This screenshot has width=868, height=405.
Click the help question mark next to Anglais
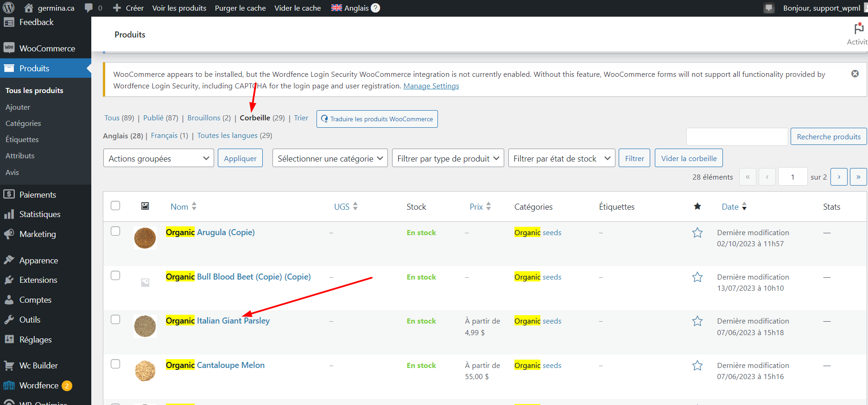click(375, 8)
